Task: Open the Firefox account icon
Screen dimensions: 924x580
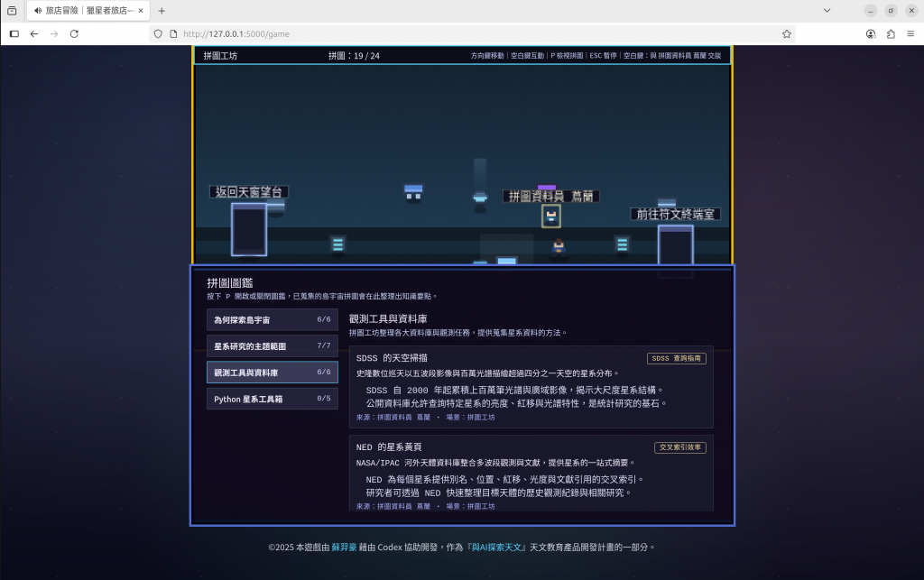Action: tap(871, 34)
